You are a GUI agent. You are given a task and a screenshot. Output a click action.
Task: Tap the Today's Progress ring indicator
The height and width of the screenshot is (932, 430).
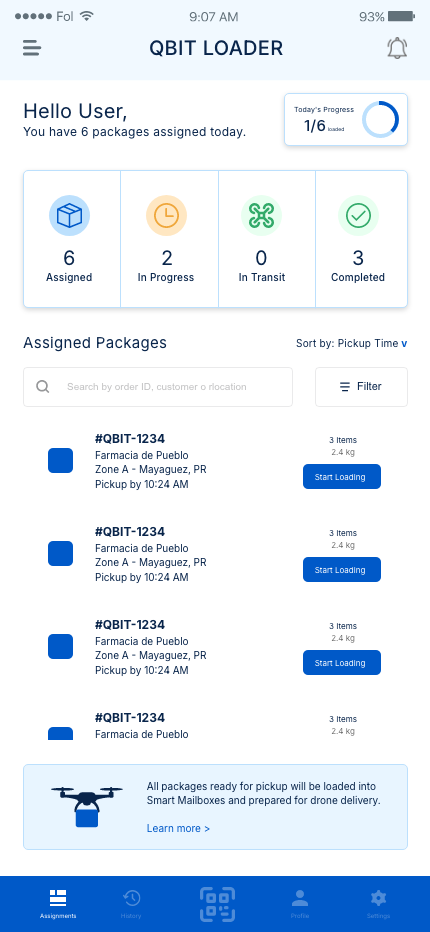pyautogui.click(x=380, y=119)
